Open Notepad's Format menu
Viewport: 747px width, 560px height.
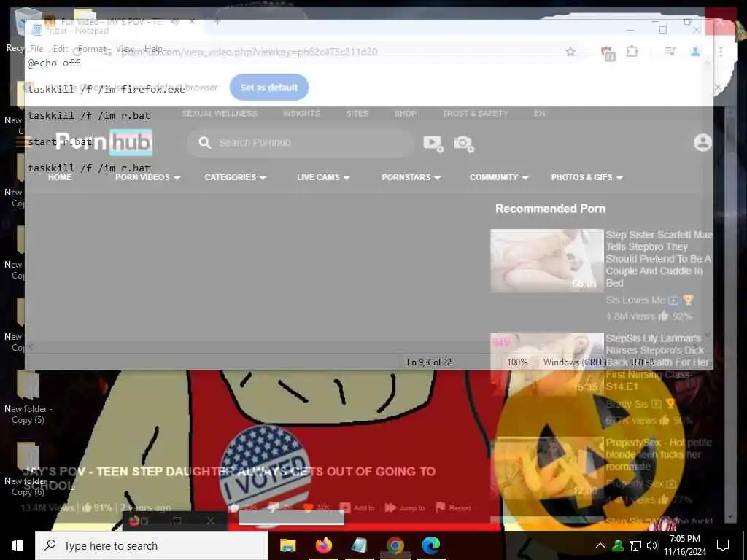(x=91, y=49)
